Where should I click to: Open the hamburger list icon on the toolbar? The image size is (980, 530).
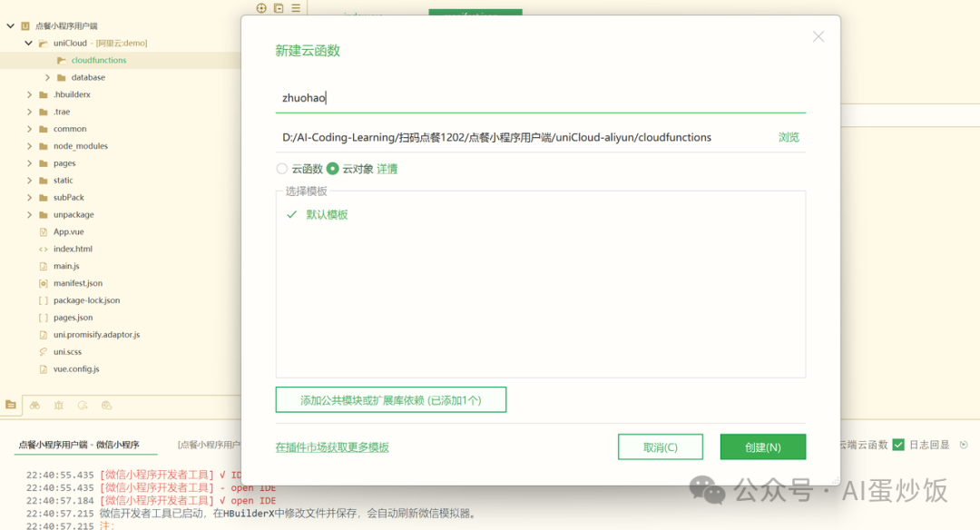point(296,7)
